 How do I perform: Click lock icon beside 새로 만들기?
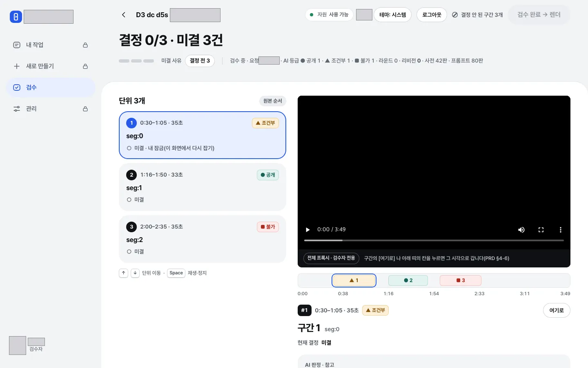click(x=85, y=66)
